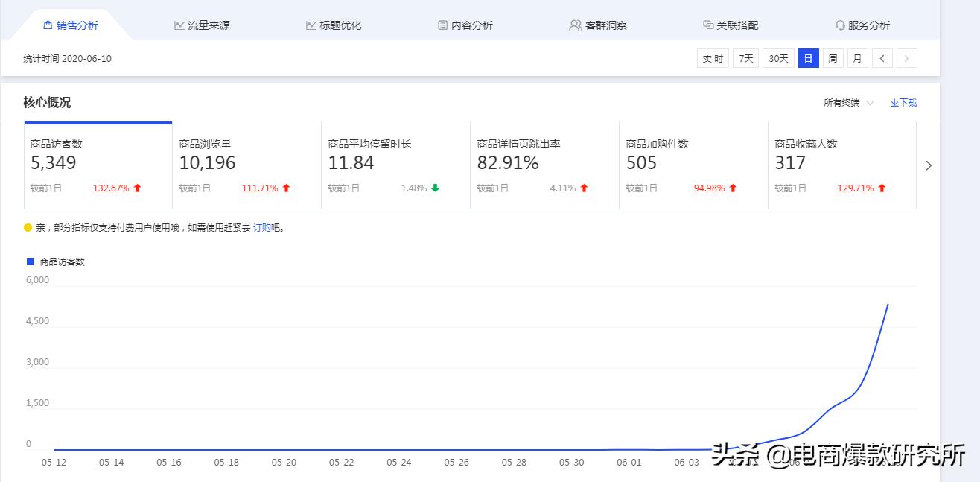Click the 订购 subscription link
This screenshot has height=482, width=980.
(x=260, y=227)
